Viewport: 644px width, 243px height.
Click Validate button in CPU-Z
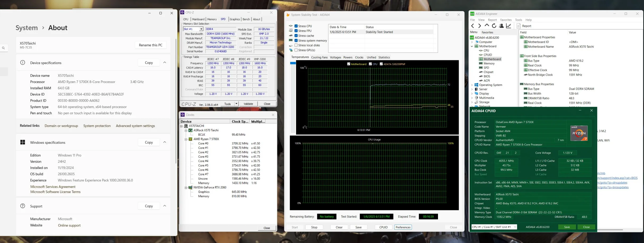point(248,104)
